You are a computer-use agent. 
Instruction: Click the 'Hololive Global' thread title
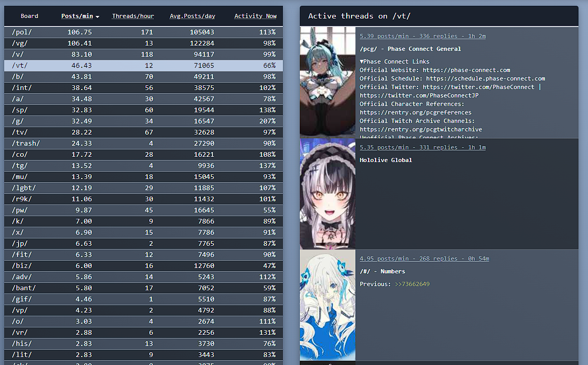[386, 160]
